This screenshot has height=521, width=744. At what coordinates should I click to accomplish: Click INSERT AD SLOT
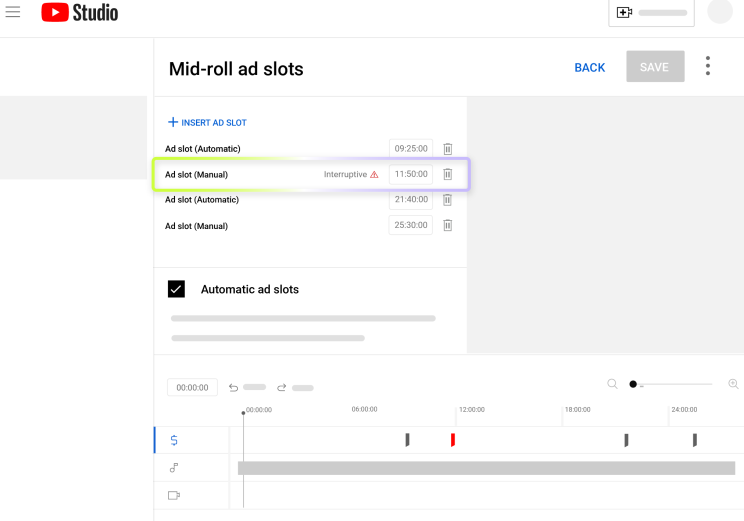coord(207,123)
